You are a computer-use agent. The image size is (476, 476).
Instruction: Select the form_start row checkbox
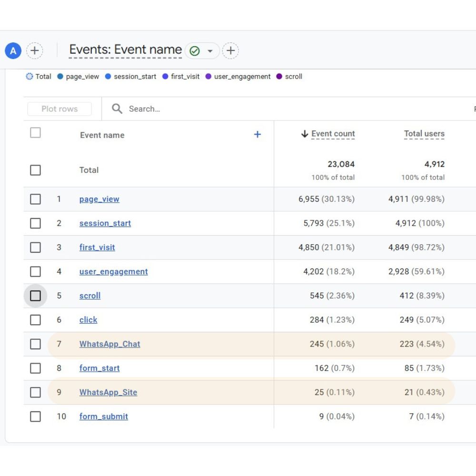coord(36,368)
